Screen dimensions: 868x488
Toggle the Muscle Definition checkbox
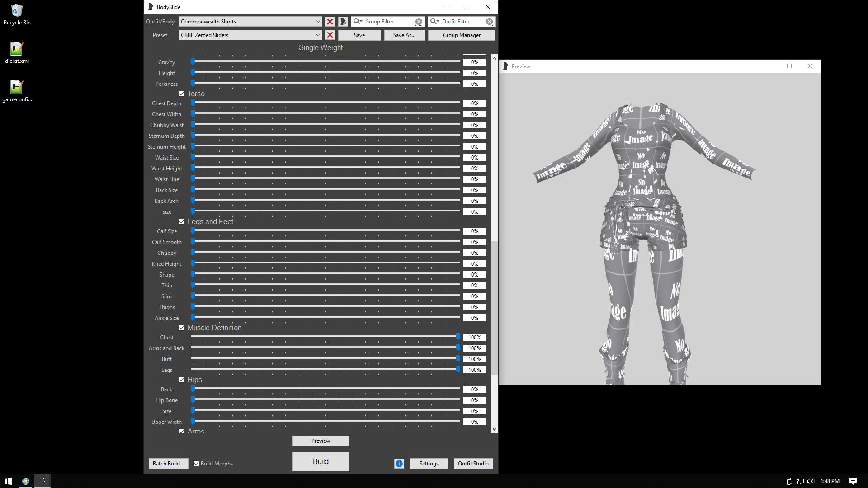pos(182,328)
